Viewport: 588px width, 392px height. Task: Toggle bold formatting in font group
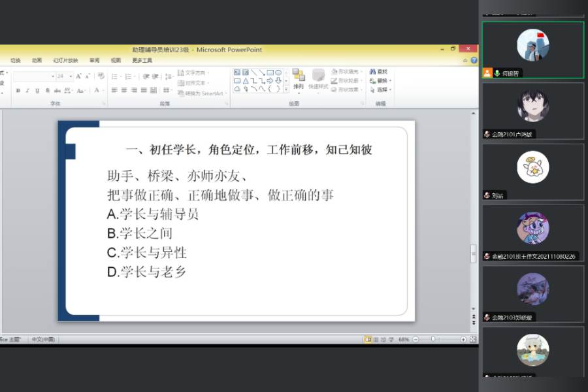point(18,90)
